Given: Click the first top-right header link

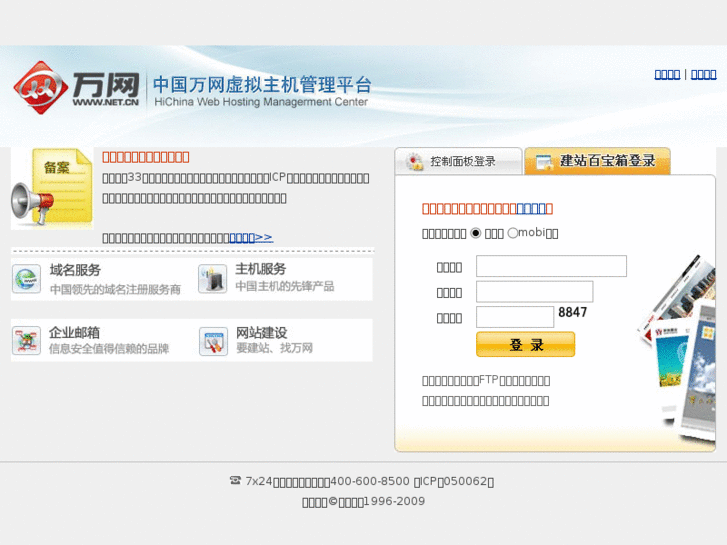Looking at the screenshot, I should 667,74.
